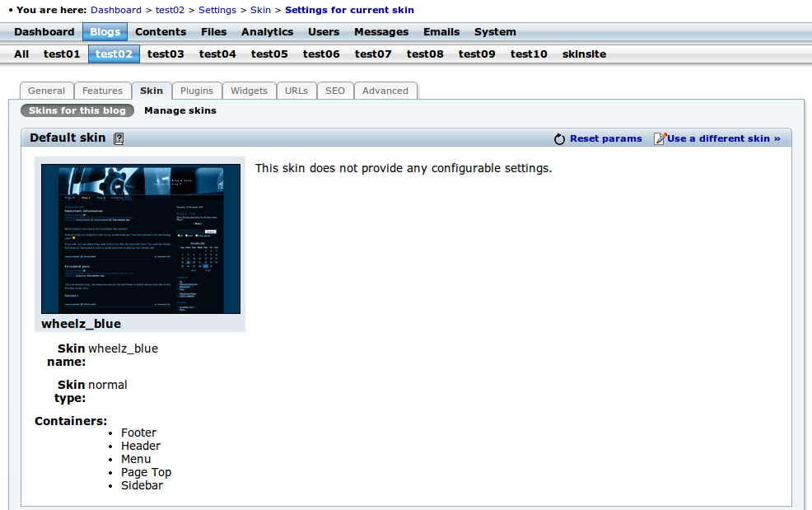Screen dimensions: 812x510
Task: Open the SEO settings tab
Action: [335, 91]
